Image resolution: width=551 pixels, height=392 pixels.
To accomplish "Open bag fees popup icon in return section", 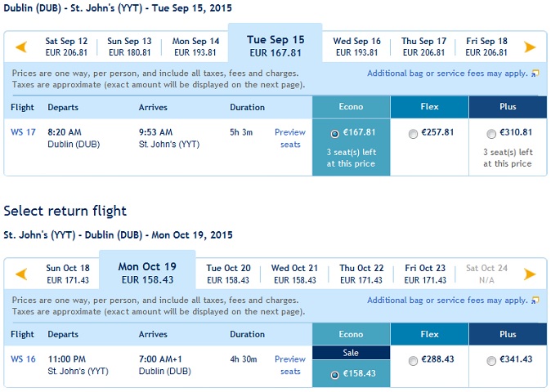I will click(535, 301).
